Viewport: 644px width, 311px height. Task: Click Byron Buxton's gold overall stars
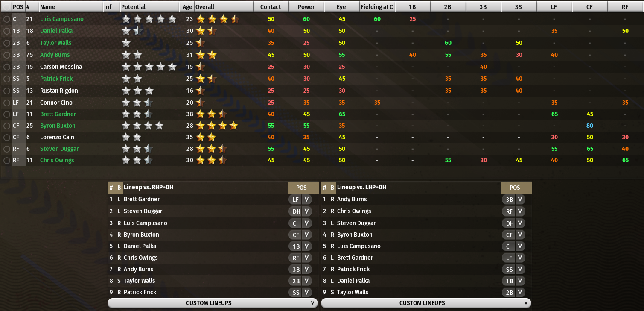pyautogui.click(x=217, y=126)
